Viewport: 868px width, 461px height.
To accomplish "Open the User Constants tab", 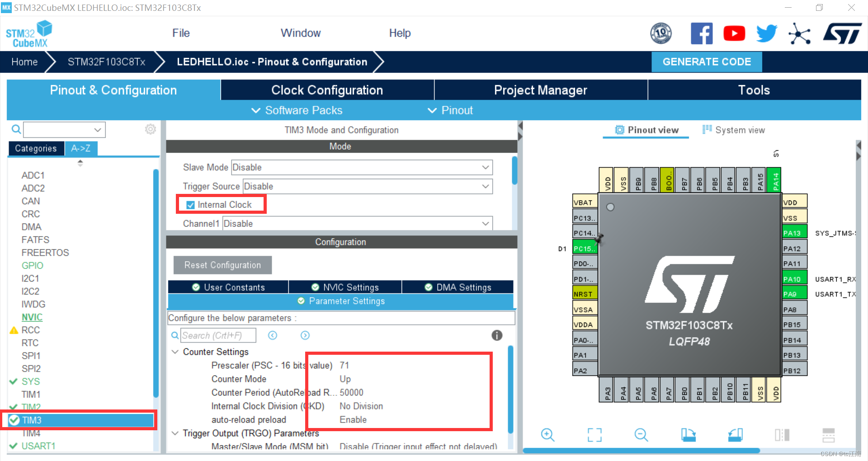I will (x=228, y=287).
